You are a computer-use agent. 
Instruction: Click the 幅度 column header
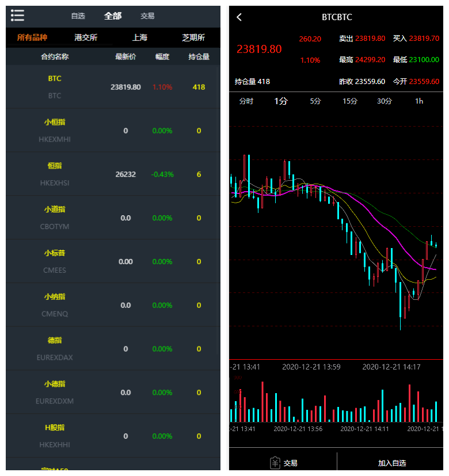tap(162, 57)
